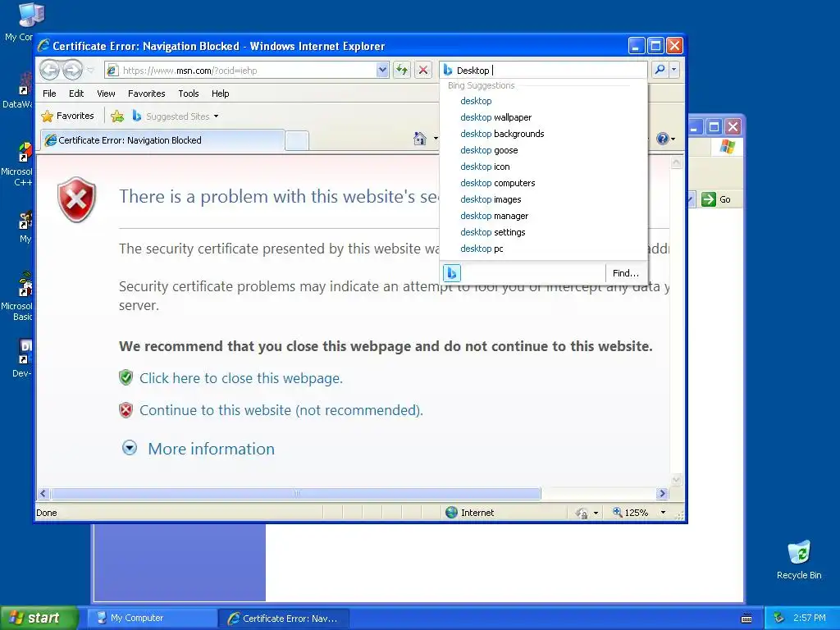
Task: Click the Forward navigation arrow in Internet Explorer
Action: click(x=72, y=70)
